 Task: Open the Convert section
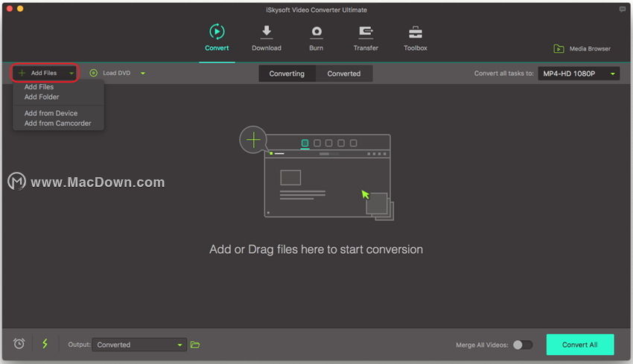click(x=217, y=38)
